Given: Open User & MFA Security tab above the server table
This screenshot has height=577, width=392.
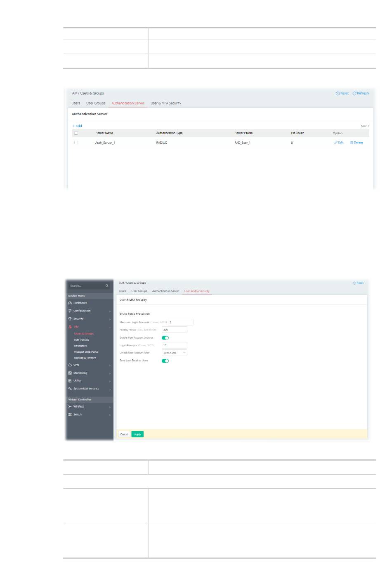Looking at the screenshot, I should 166,103.
